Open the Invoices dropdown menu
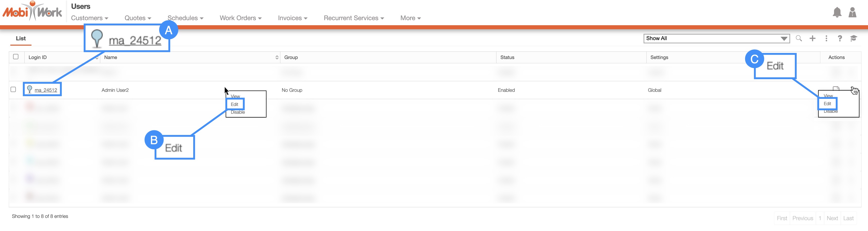Image resolution: width=868 pixels, height=231 pixels. pyautogui.click(x=292, y=18)
